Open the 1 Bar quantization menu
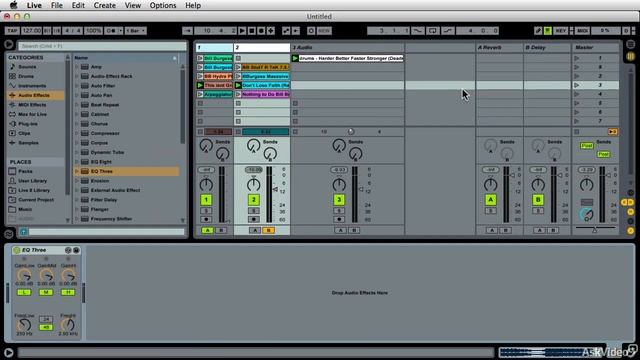Image resolution: width=640 pixels, height=360 pixels. click(x=136, y=31)
